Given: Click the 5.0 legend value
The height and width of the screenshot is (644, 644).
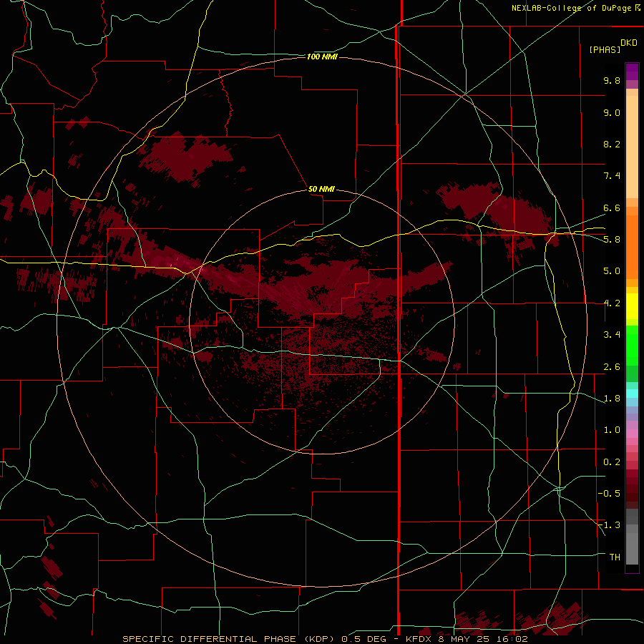Looking at the screenshot, I should [x=612, y=271].
